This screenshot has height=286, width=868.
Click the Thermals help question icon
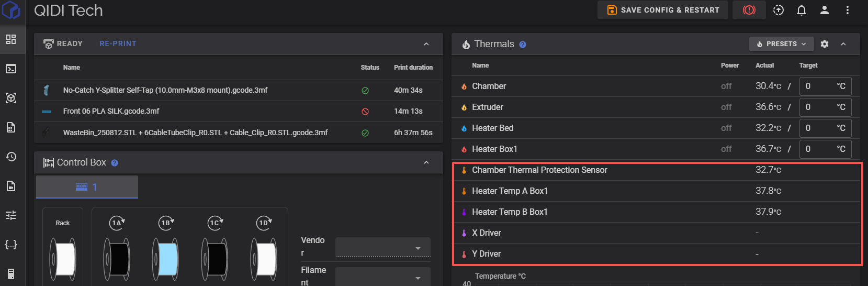pos(523,45)
